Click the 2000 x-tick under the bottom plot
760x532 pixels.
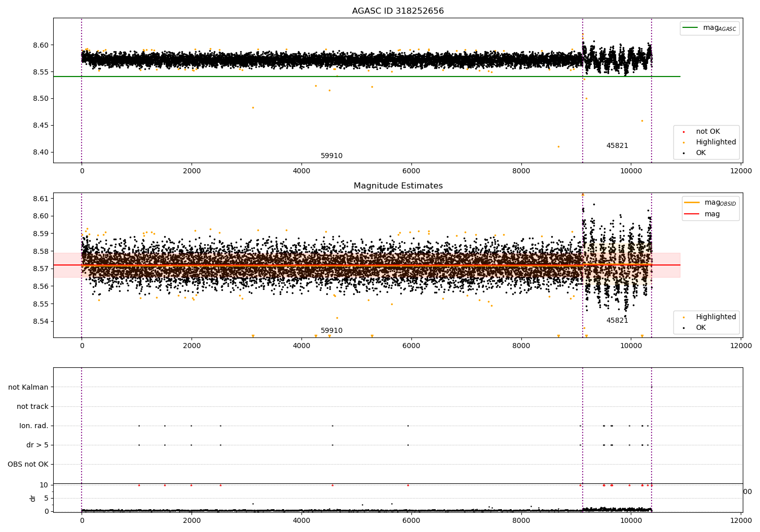point(192,520)
